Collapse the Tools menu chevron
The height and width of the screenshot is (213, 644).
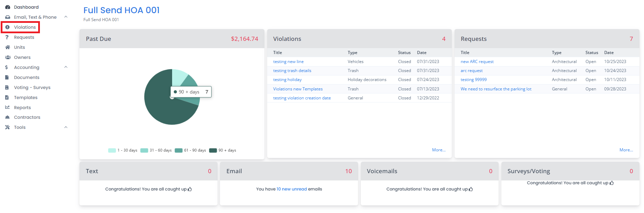(x=66, y=127)
